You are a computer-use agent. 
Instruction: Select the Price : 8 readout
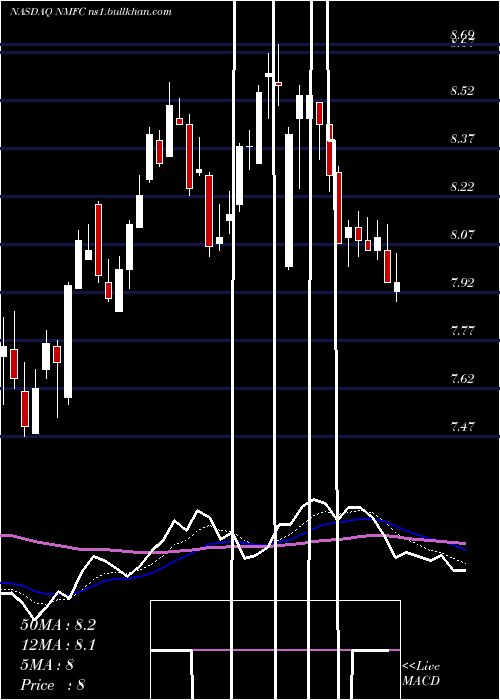53,685
